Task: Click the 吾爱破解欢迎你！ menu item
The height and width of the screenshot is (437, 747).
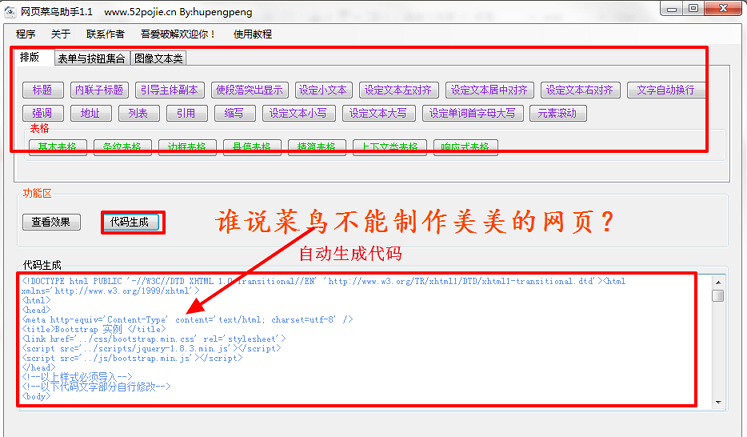Action: 178,34
